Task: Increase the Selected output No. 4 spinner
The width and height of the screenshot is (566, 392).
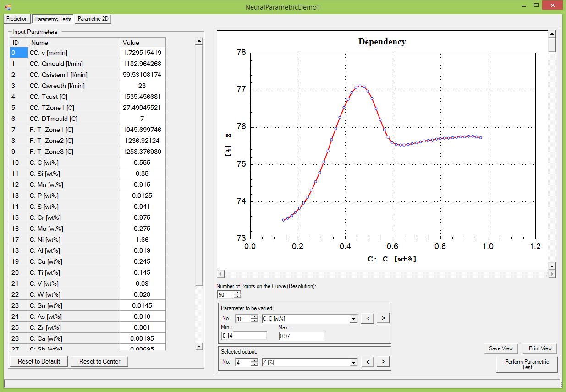Action: click(255, 360)
